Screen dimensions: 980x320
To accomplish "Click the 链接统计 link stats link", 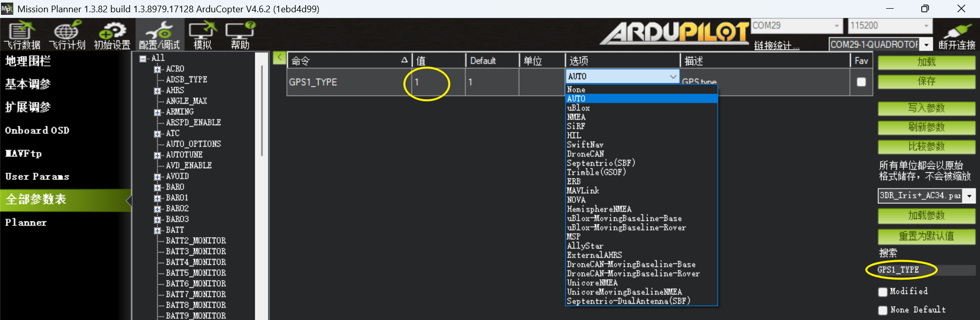I will tap(776, 45).
